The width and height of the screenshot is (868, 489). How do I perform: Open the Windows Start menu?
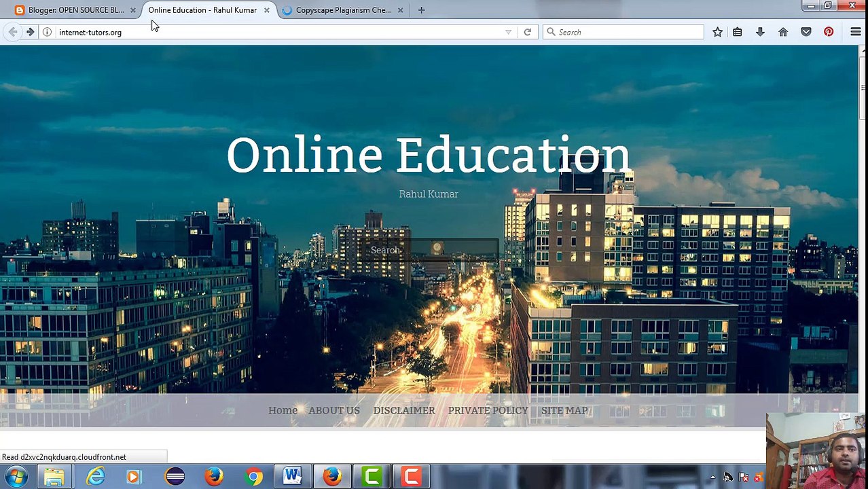[16, 476]
